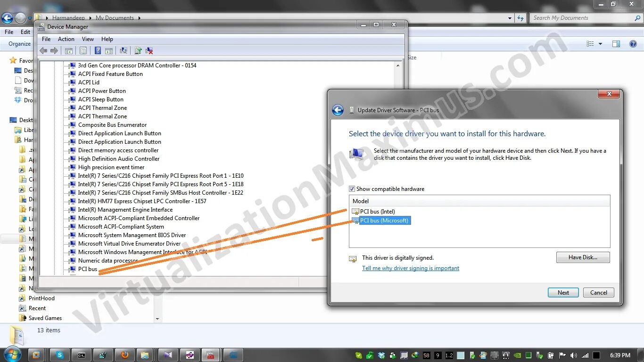The width and height of the screenshot is (644, 362).
Task: Open address bar history dropdown arrow
Action: coord(510,18)
